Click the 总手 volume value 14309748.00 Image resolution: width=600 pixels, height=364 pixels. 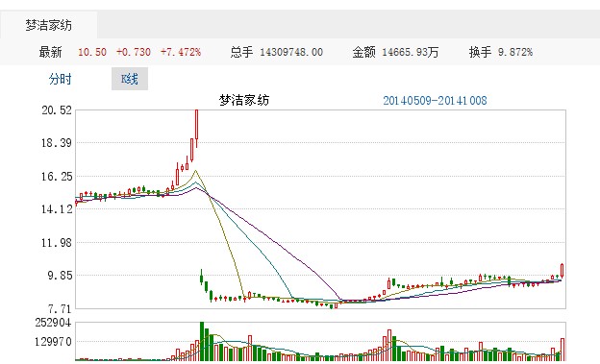pyautogui.click(x=291, y=52)
